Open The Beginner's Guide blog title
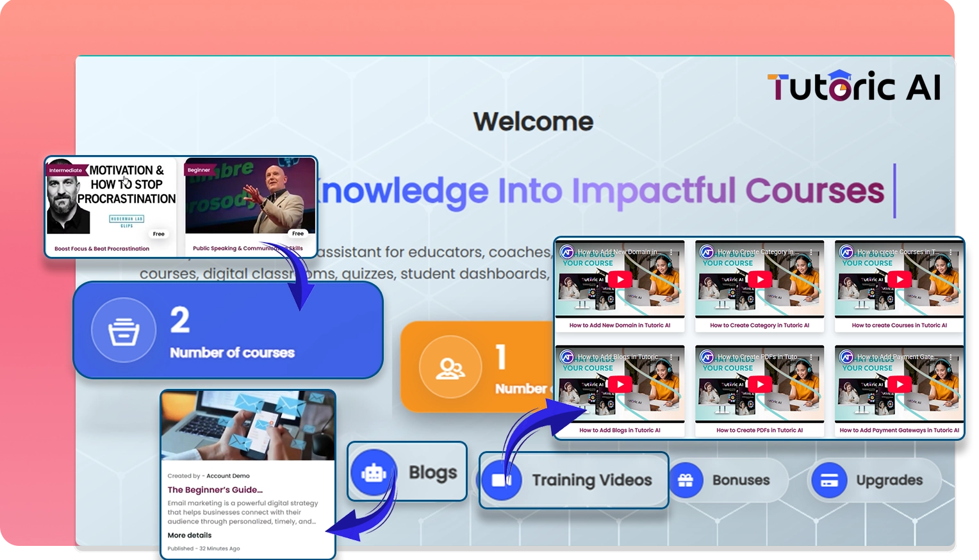The width and height of the screenshot is (979, 560). 215,490
